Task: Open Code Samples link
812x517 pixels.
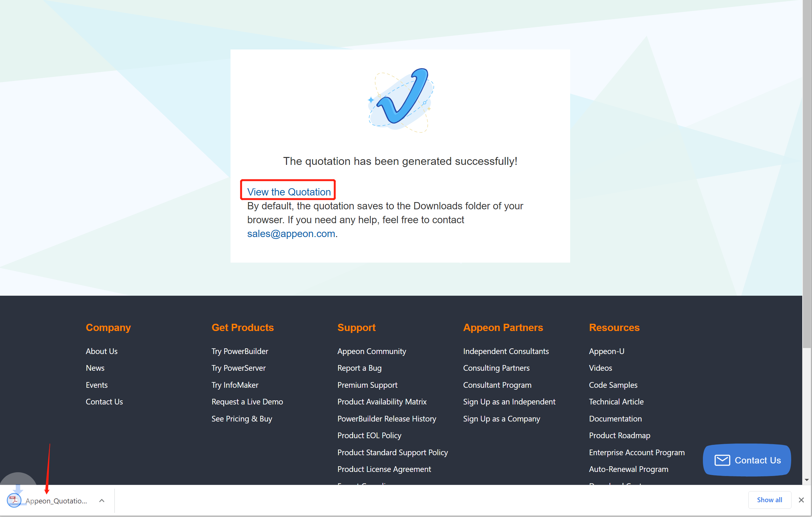Action: (613, 385)
